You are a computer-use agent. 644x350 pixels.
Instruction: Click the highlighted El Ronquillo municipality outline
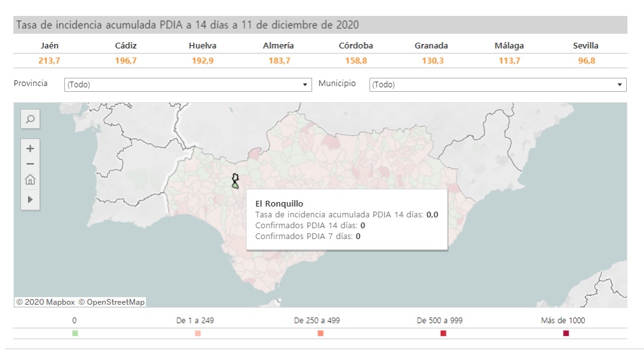click(235, 181)
